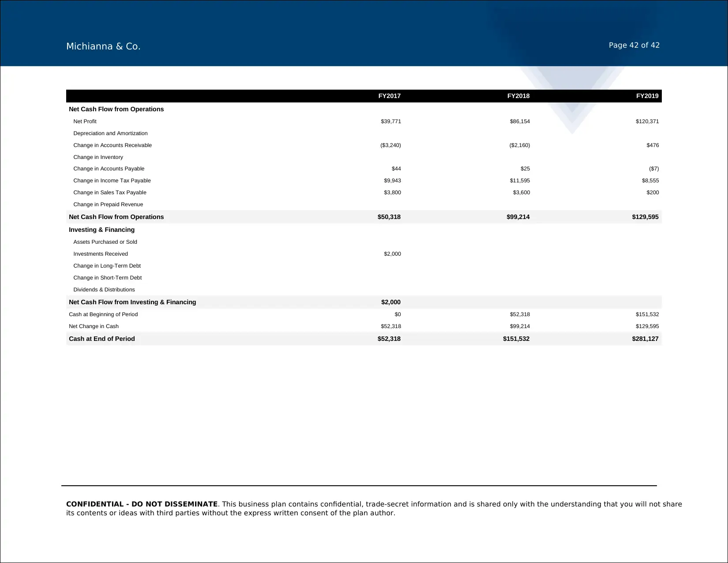The width and height of the screenshot is (728, 563).
Task: Select Change in Accounts Payable label
Action: tap(109, 169)
